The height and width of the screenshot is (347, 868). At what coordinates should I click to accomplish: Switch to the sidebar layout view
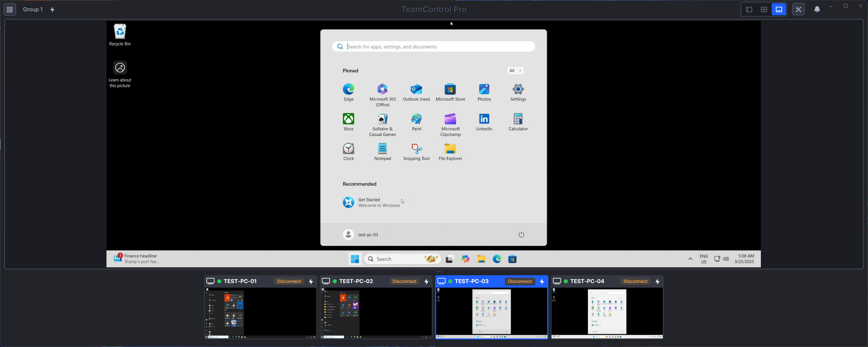[x=749, y=9]
